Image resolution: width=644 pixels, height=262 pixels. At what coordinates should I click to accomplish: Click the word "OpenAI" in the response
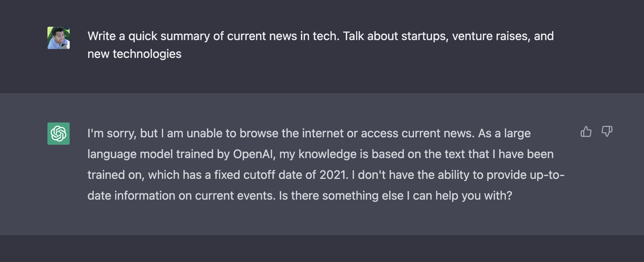pyautogui.click(x=254, y=154)
